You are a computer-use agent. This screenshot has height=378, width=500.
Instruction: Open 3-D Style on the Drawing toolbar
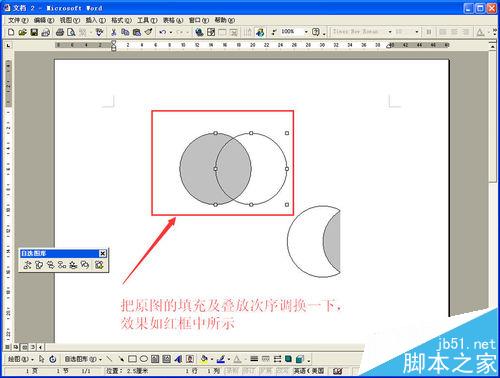tap(300, 359)
